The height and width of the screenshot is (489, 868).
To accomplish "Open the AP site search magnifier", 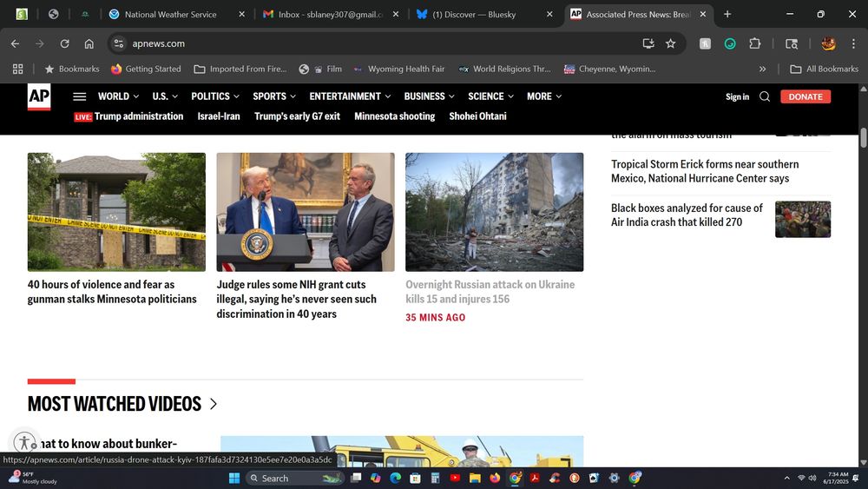I will click(x=765, y=96).
